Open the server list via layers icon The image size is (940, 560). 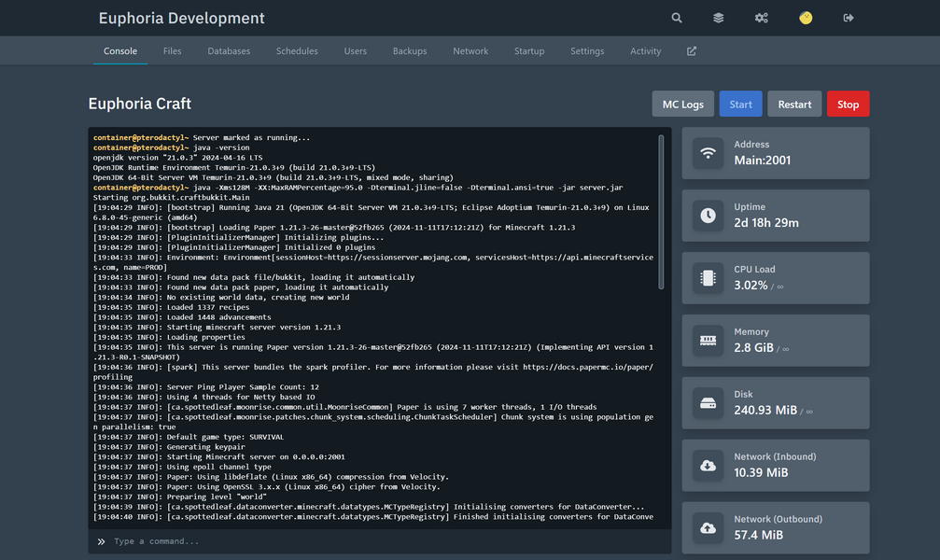tap(718, 18)
